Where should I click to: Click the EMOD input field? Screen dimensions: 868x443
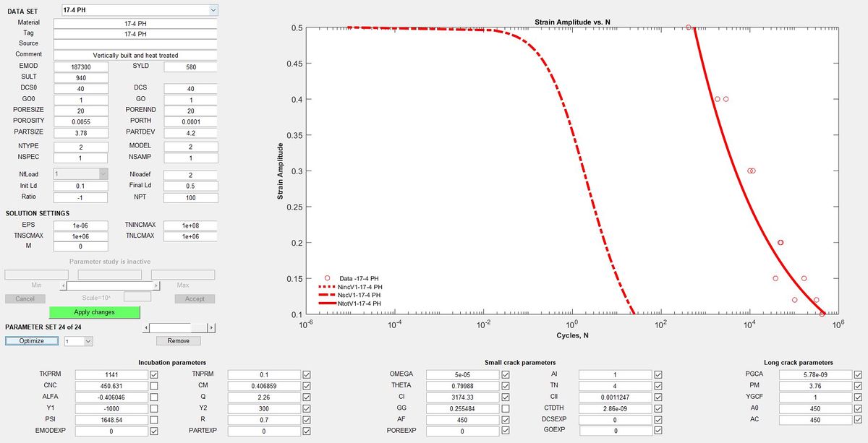coord(81,67)
